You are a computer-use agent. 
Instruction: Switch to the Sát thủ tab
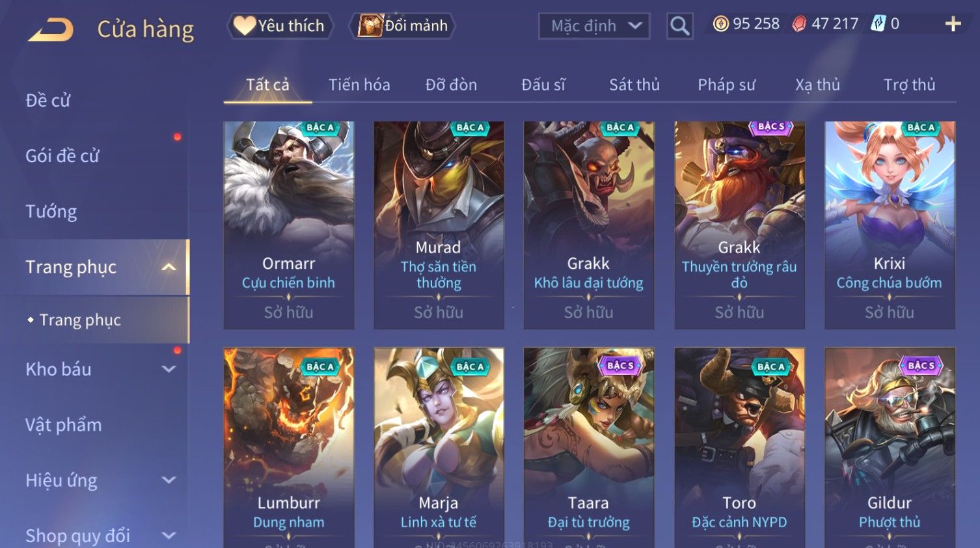[634, 85]
